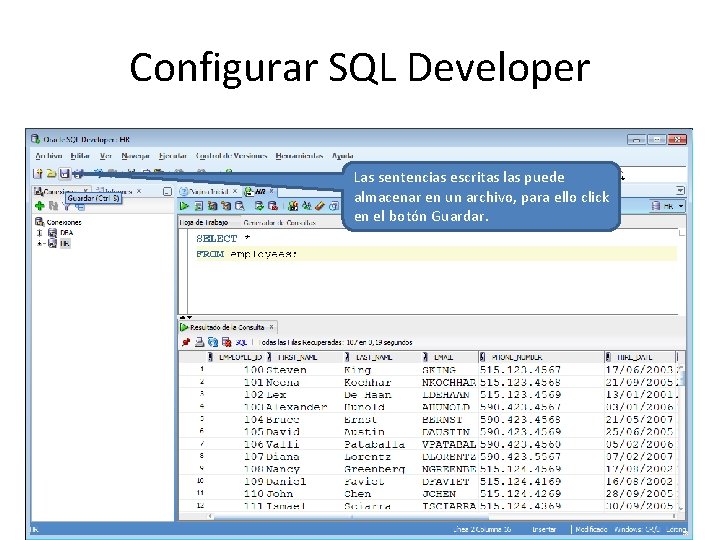Click the FIRST_NAME column header

coord(305,357)
